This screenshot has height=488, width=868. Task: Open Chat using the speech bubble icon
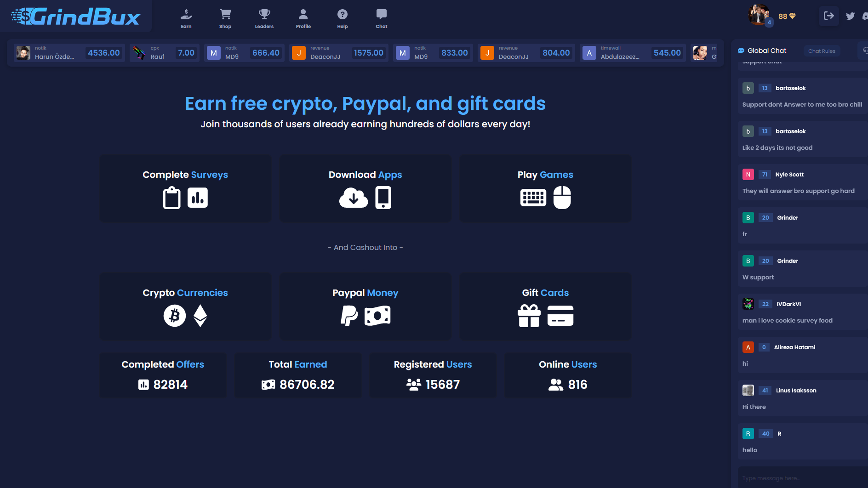[x=381, y=14]
